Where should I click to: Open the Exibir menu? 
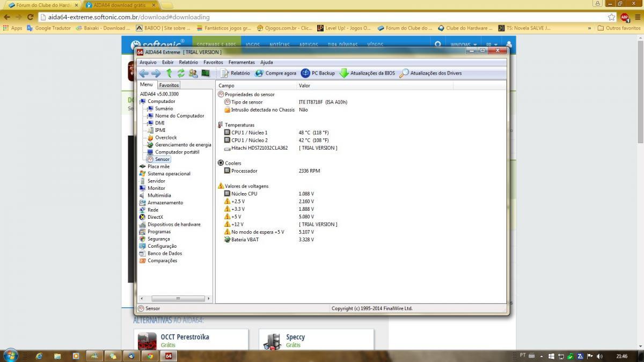pos(168,62)
